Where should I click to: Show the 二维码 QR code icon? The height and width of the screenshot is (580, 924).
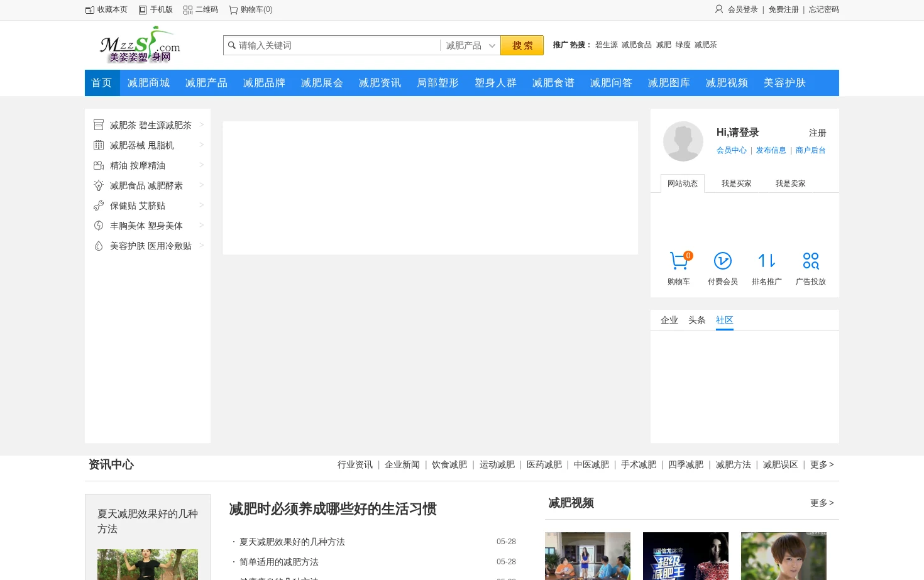point(188,10)
